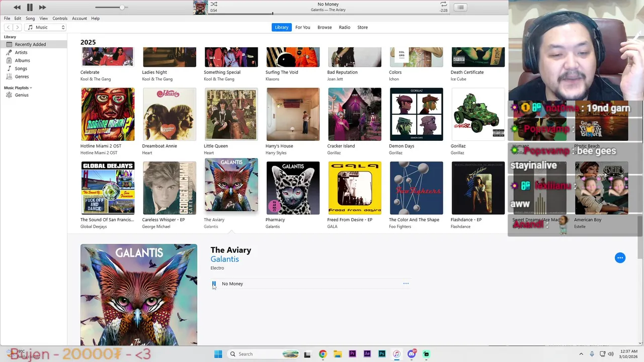Select Recently Added in the sidebar
This screenshot has height=362, width=644.
click(33, 44)
